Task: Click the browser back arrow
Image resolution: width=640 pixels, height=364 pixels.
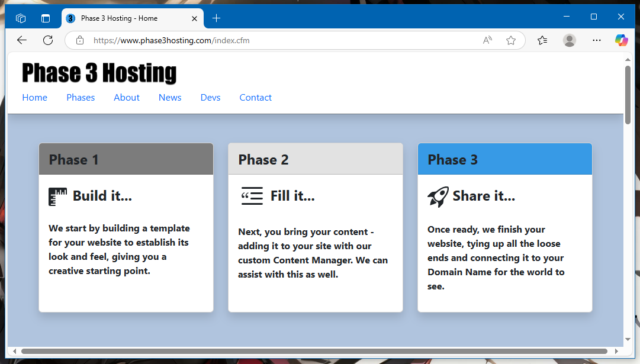Action: click(x=22, y=40)
